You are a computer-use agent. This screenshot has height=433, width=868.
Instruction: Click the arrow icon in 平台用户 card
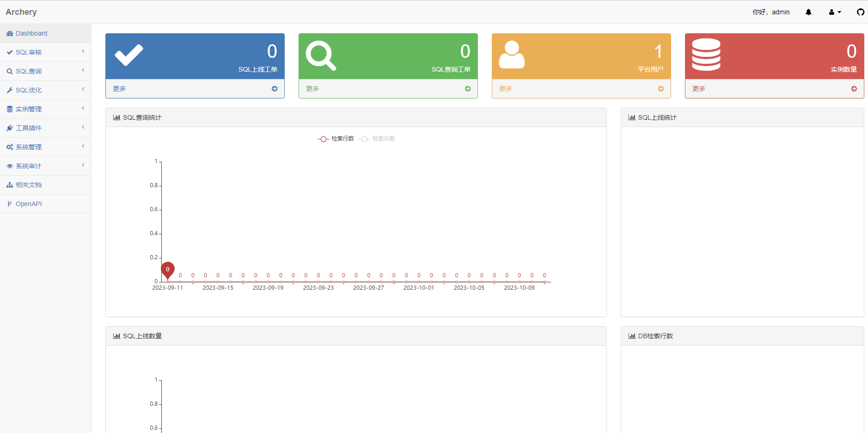click(661, 89)
